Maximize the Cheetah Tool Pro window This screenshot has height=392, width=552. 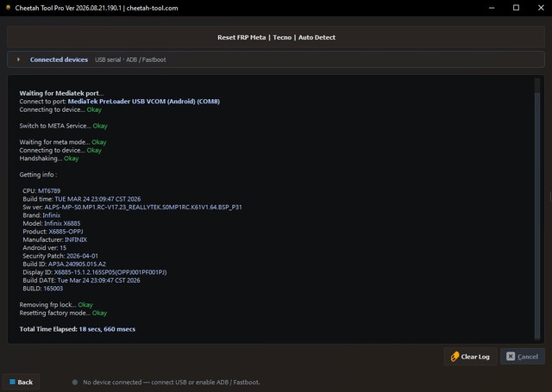[516, 8]
